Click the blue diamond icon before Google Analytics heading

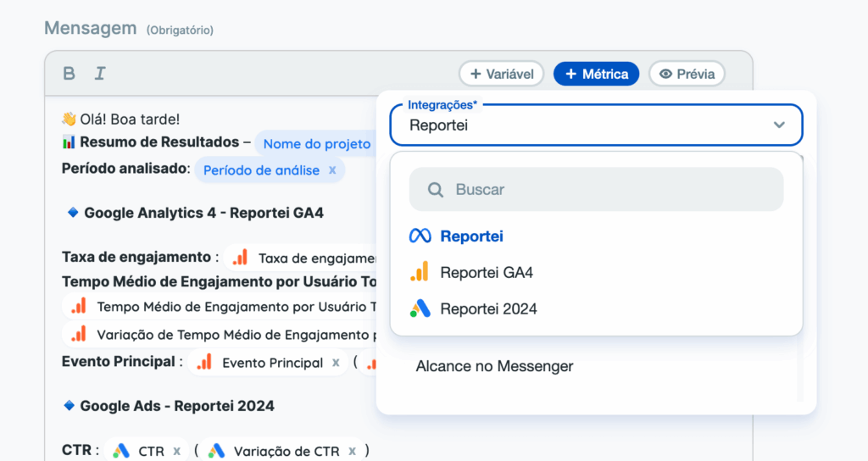[73, 213]
